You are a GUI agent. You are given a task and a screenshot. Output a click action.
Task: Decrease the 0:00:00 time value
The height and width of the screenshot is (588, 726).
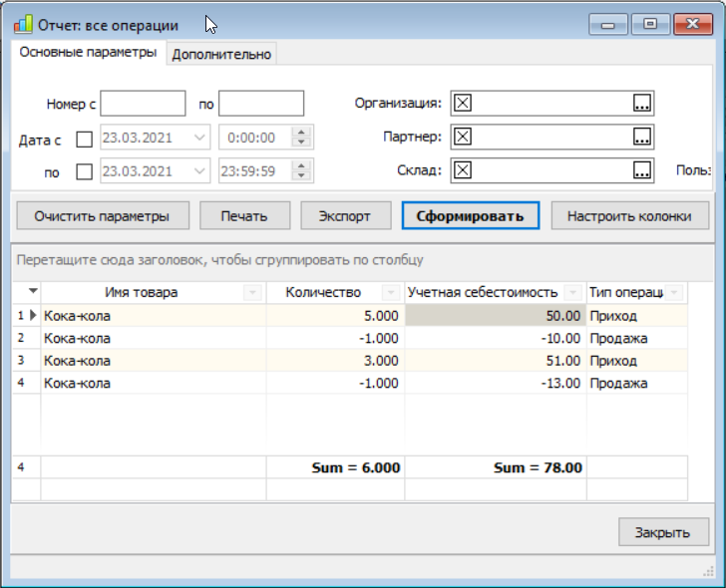click(301, 143)
